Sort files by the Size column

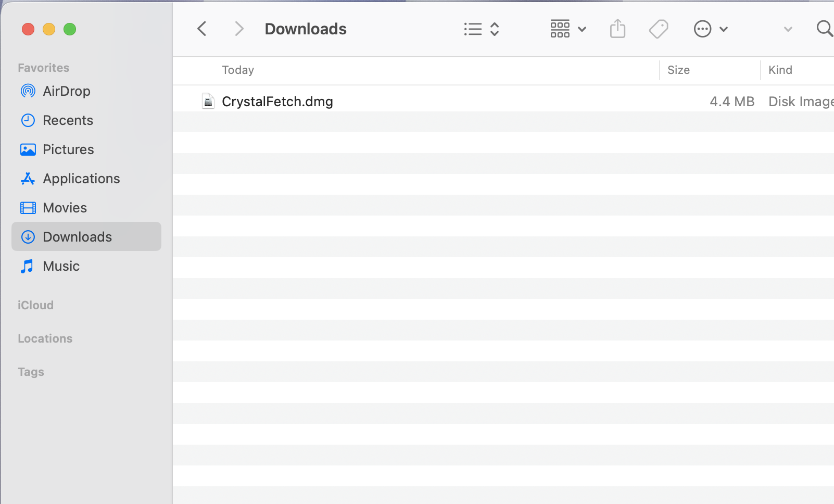coord(678,70)
